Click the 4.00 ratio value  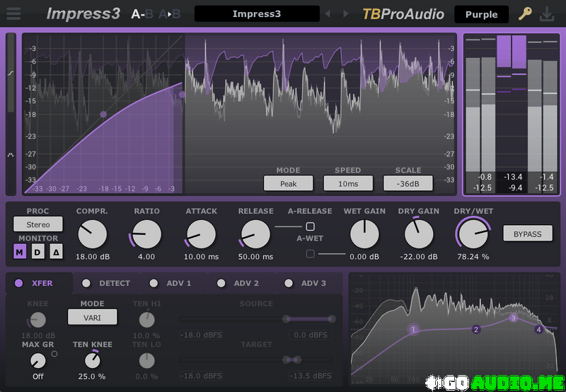[146, 257]
